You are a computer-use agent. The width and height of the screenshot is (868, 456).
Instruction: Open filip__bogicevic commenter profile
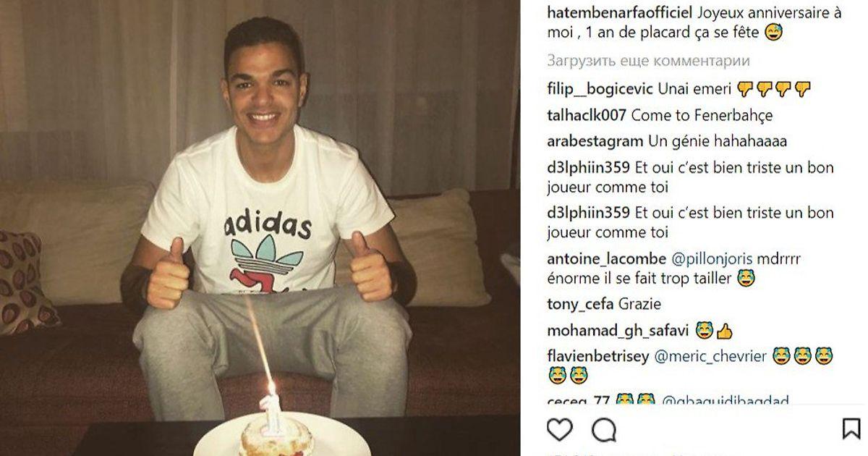[x=600, y=89]
